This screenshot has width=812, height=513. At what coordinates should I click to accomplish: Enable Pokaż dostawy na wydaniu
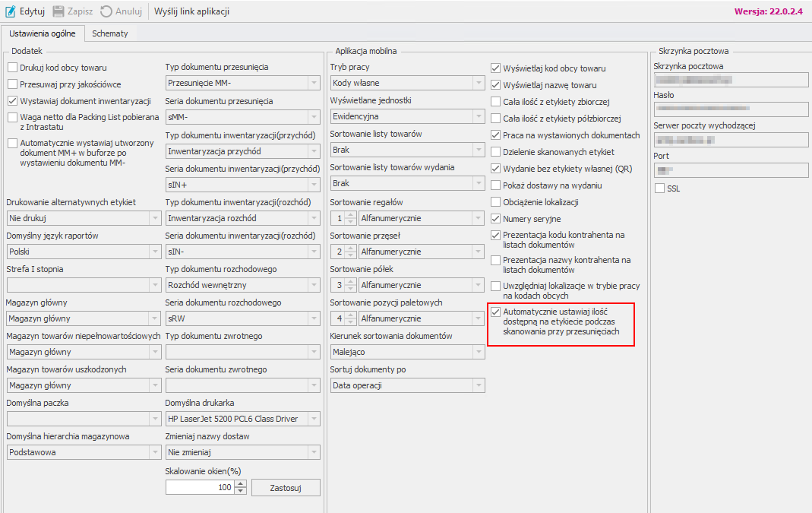tap(496, 185)
